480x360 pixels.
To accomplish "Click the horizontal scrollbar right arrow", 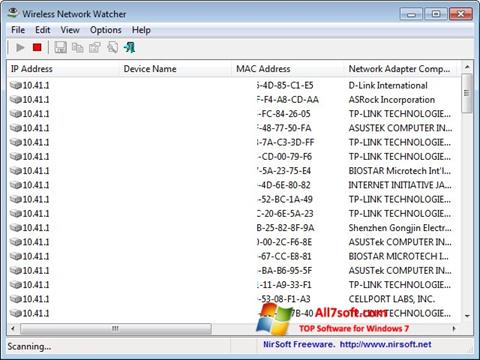I will (454, 329).
